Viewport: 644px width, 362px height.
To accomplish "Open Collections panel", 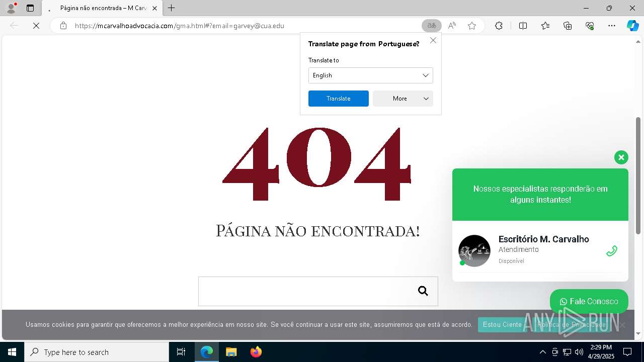I will pyautogui.click(x=568, y=26).
